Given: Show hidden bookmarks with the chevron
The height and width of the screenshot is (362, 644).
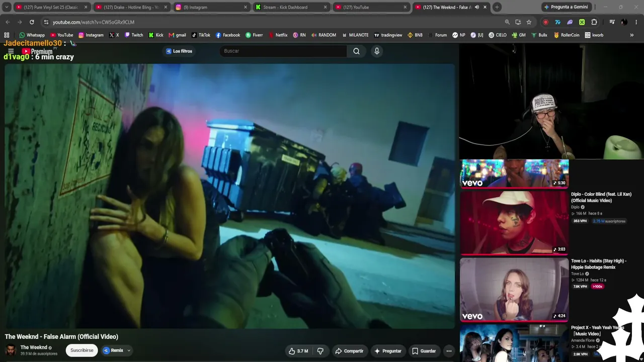Looking at the screenshot, I should pyautogui.click(x=632, y=35).
